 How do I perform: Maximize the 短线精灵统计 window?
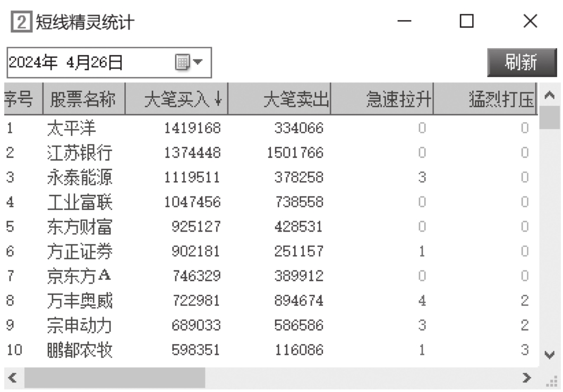click(x=467, y=21)
